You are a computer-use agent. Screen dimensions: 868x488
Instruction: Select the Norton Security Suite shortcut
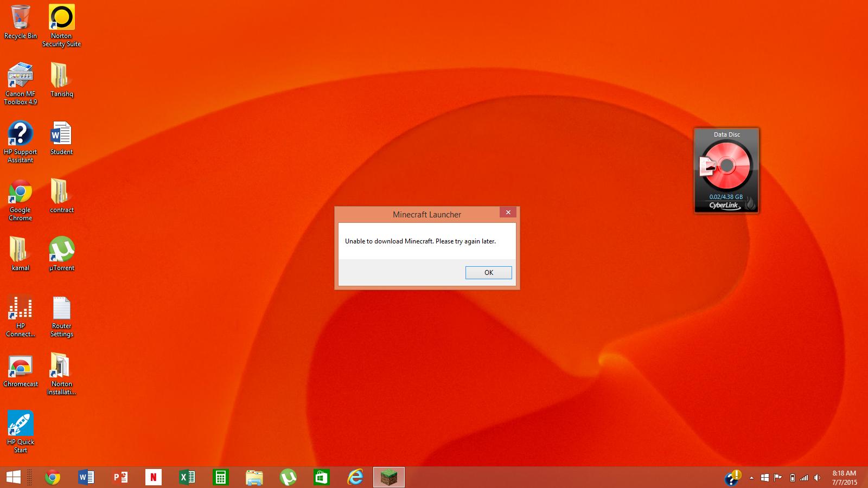coord(61,25)
